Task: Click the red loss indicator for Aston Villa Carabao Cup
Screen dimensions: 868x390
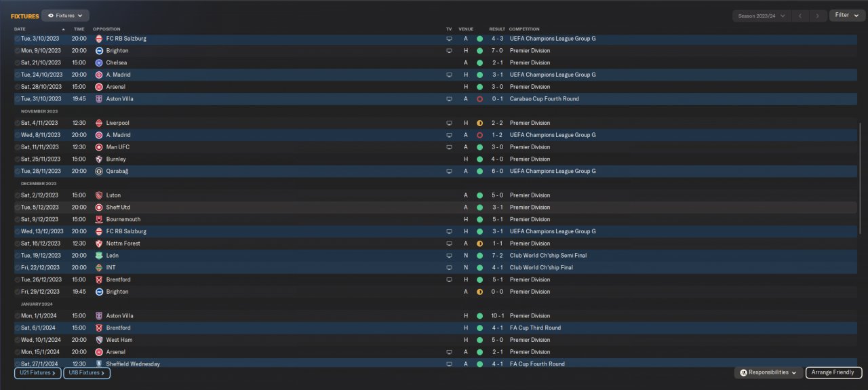Action: click(x=479, y=99)
